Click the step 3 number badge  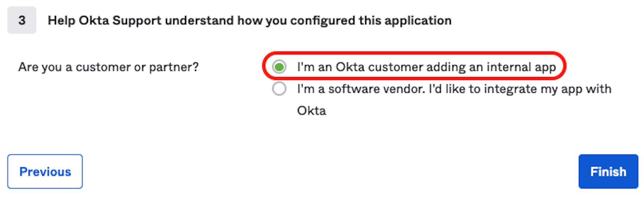pyautogui.click(x=22, y=20)
